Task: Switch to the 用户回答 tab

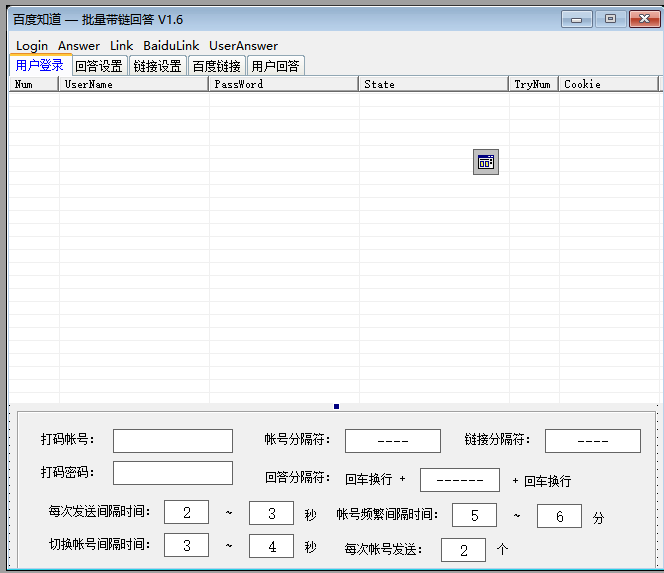Action: pos(275,66)
